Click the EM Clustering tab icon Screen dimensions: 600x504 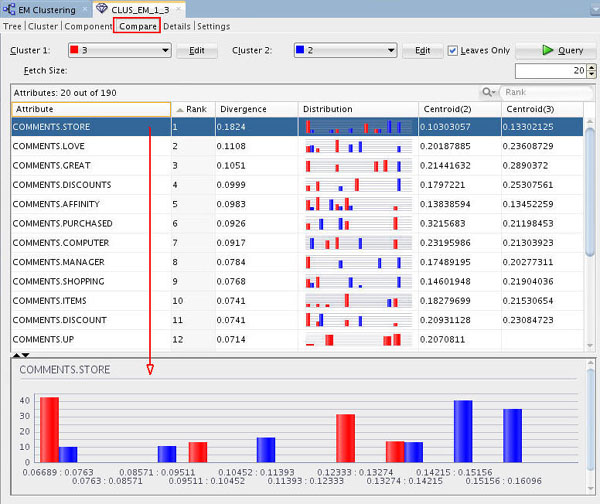pos(11,9)
